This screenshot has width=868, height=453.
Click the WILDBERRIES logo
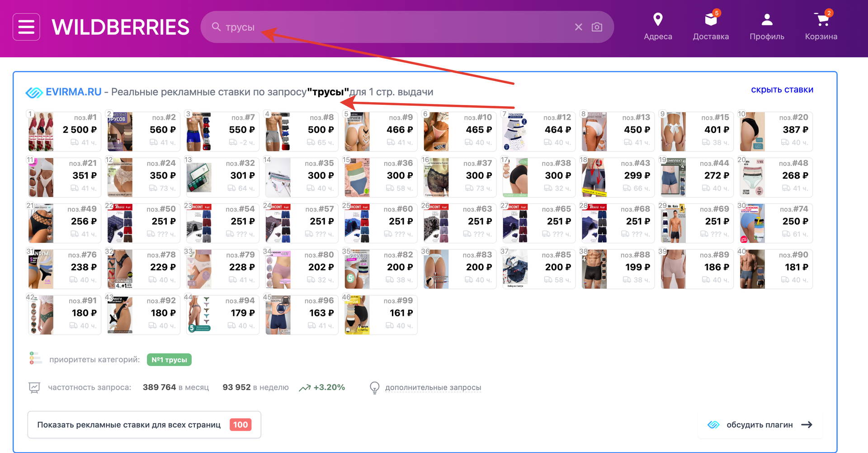[121, 27]
